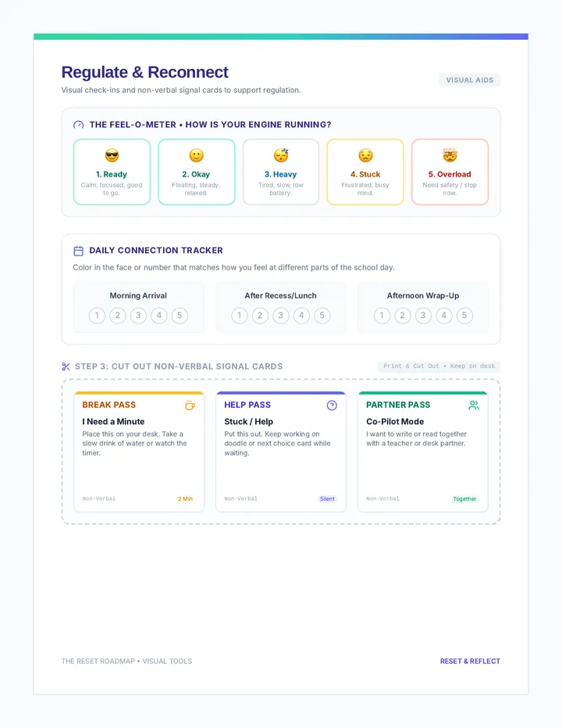Select circle 4 under Afternoon Wrap-Up

coord(444,316)
